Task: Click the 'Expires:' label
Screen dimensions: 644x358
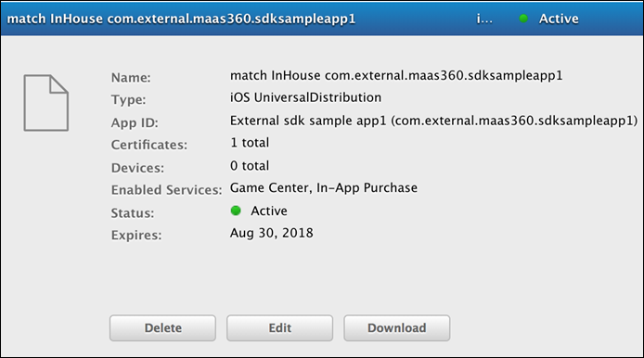Action: point(136,236)
